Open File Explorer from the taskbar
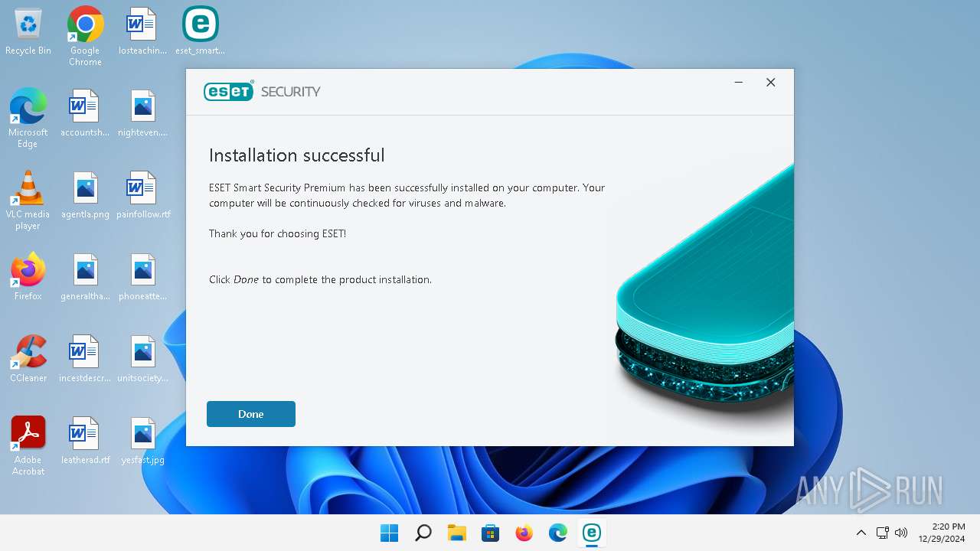Viewport: 980px width, 551px height. (x=457, y=533)
